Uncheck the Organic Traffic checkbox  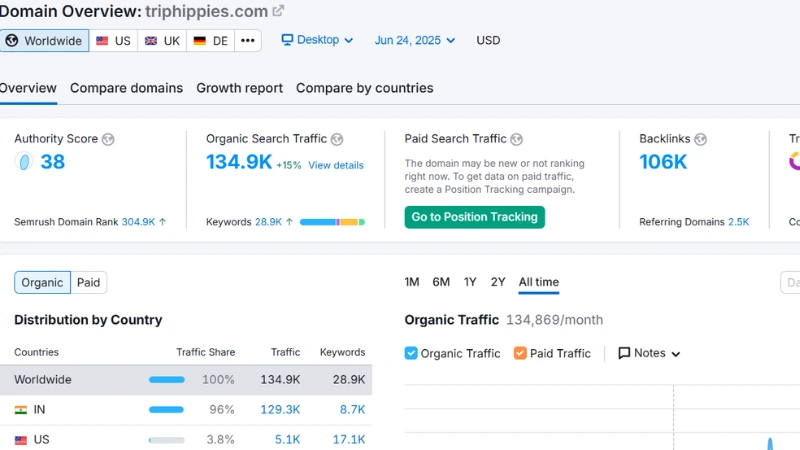(411, 353)
